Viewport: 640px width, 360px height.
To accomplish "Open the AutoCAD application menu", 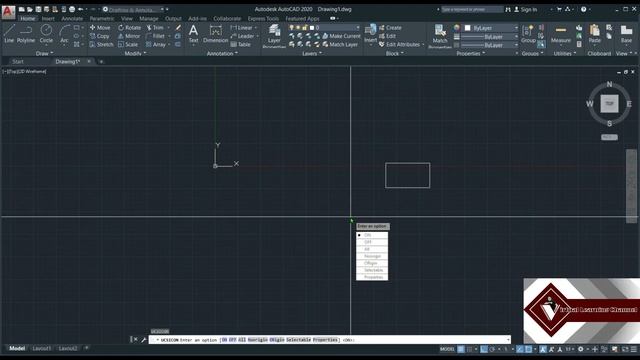I will [x=8, y=12].
